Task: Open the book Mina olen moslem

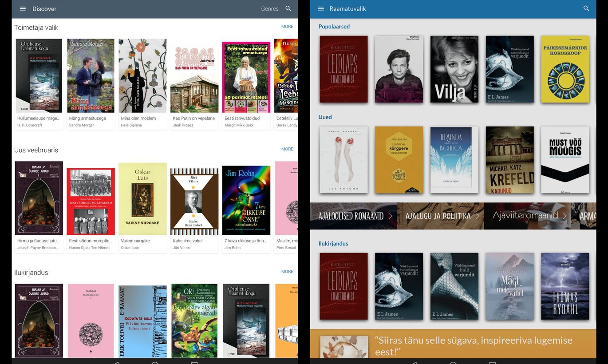Action: (142, 84)
